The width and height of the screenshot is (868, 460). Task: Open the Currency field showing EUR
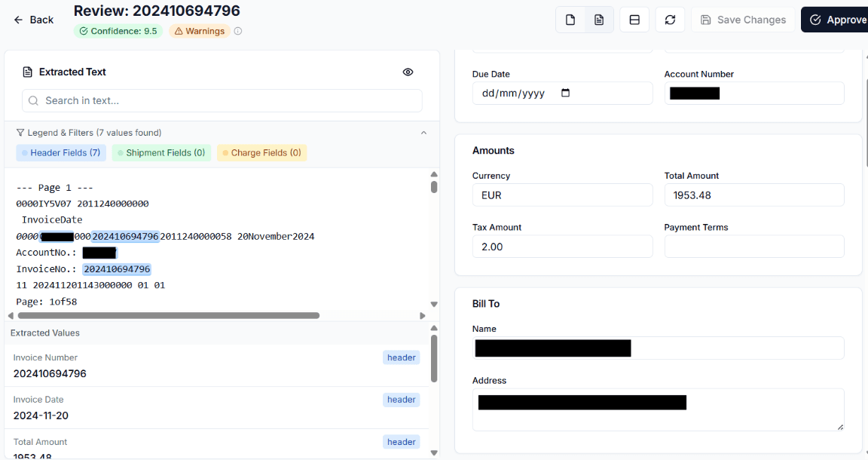click(x=562, y=195)
